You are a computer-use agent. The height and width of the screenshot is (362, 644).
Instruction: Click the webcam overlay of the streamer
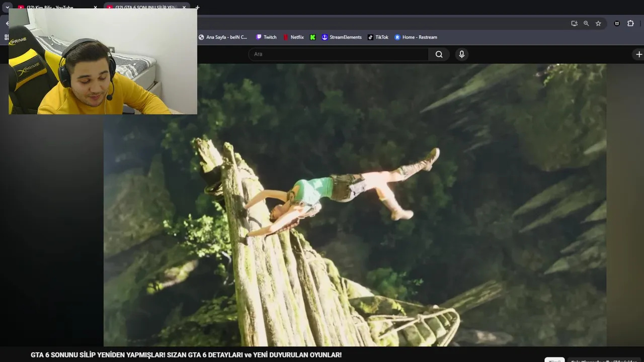103,61
